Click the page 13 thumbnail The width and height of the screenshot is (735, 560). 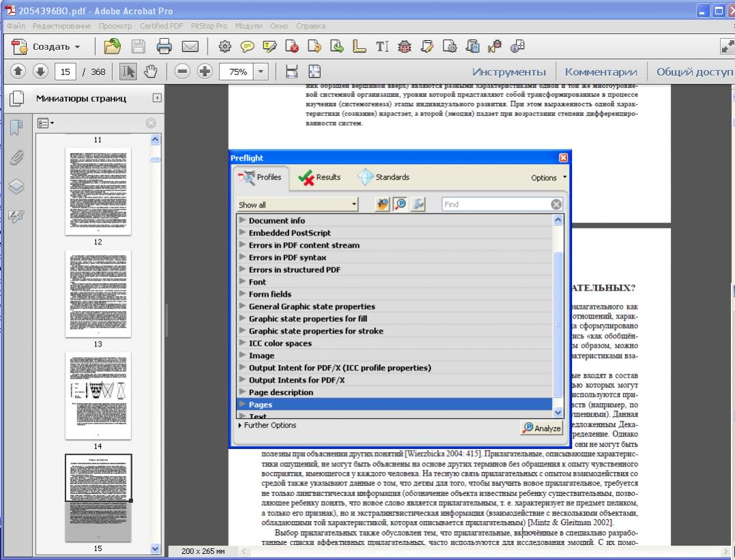(98, 293)
